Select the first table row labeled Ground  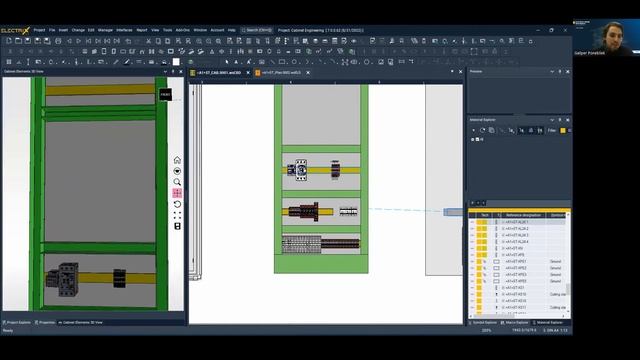pyautogui.click(x=517, y=261)
